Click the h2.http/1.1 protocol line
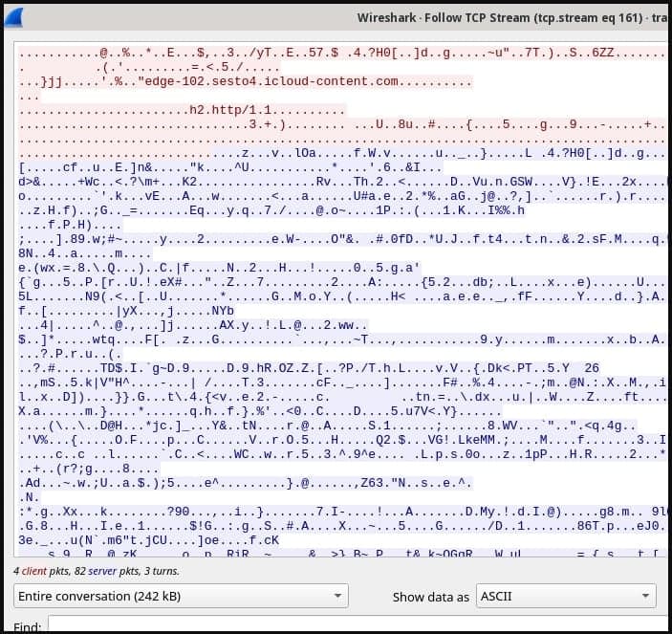The height and width of the screenshot is (634, 672). click(x=233, y=111)
